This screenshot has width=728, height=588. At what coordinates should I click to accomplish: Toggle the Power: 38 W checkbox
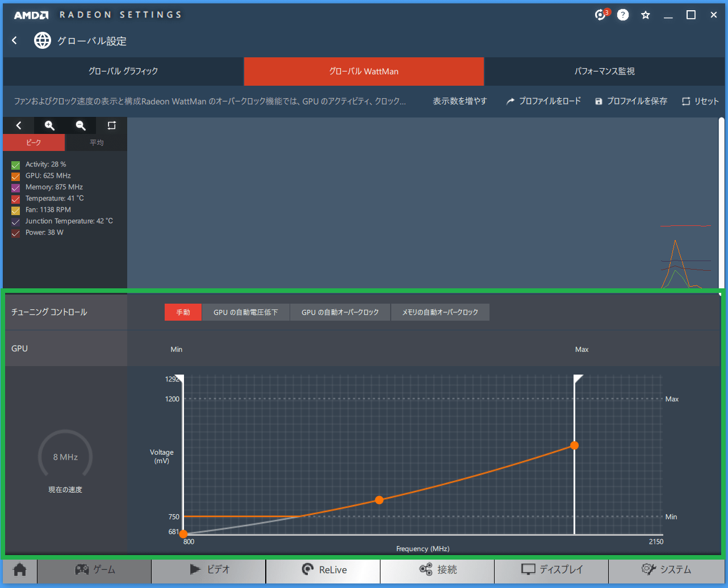point(15,233)
